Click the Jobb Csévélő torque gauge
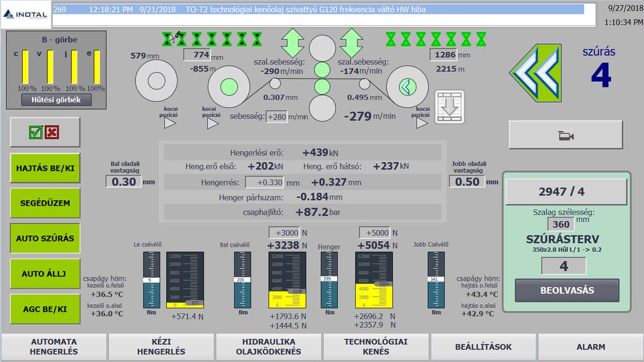 coord(436,280)
